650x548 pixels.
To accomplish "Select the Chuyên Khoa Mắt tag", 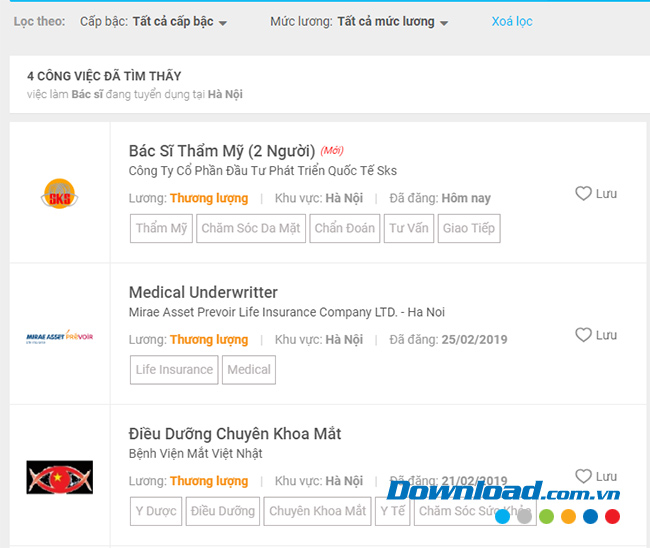I will click(318, 511).
